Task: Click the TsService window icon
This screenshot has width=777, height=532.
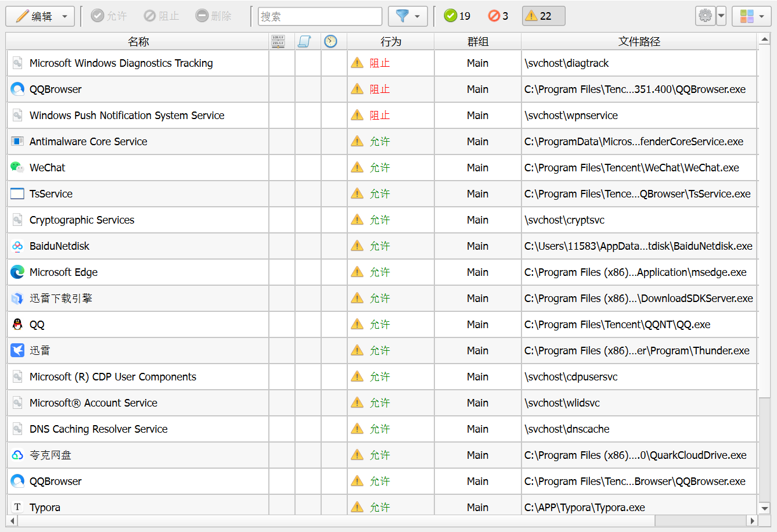Action: pyautogui.click(x=17, y=193)
